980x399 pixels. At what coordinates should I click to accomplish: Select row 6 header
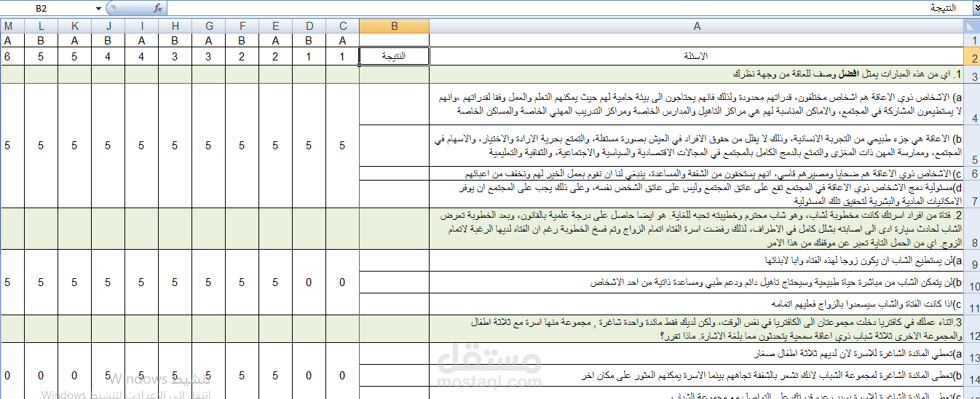point(973,173)
